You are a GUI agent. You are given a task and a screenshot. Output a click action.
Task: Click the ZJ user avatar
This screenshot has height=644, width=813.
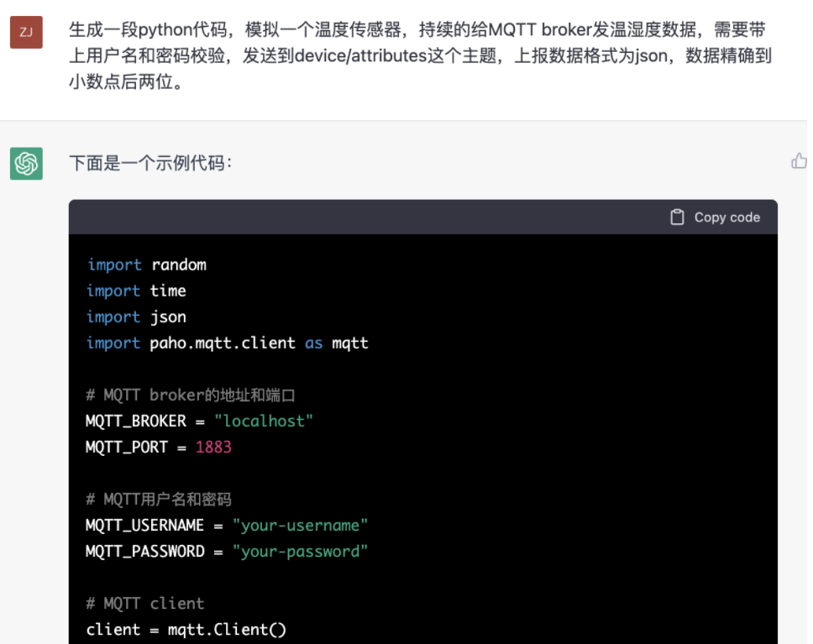coord(26,32)
